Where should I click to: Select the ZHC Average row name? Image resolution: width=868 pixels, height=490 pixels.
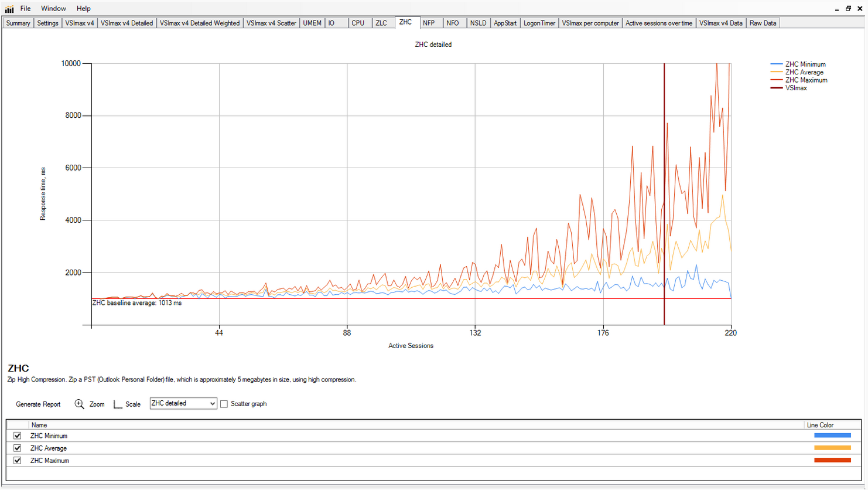pyautogui.click(x=48, y=448)
